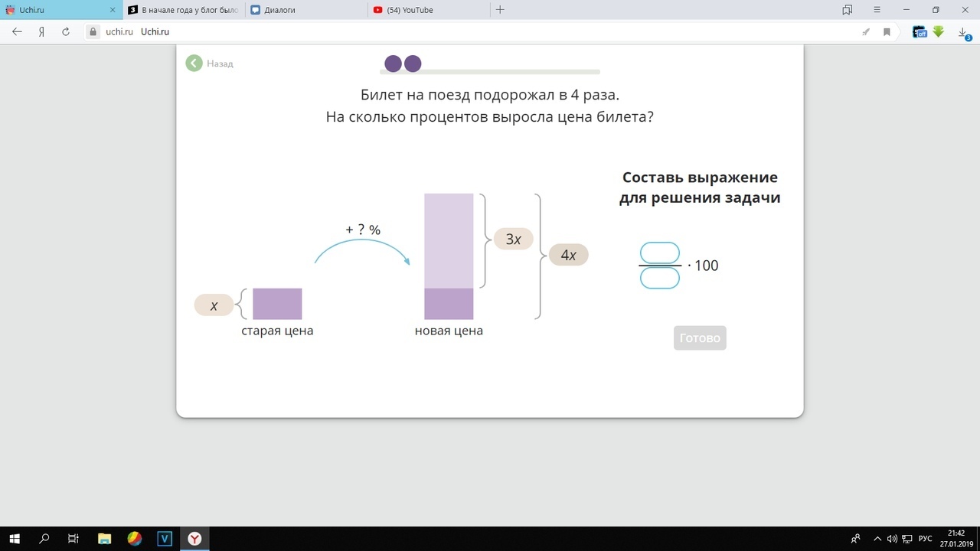Open the volume control in tray

pos(892,539)
